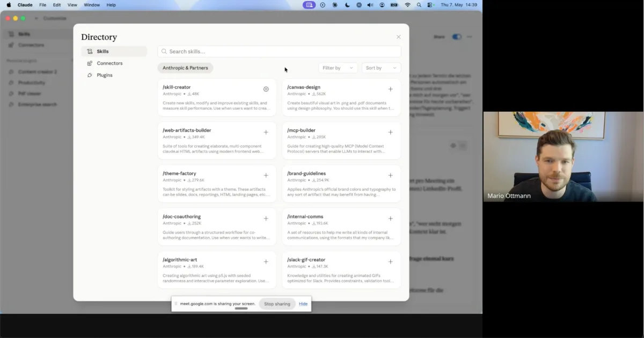This screenshot has height=338, width=644.
Task: Open the File menu
Action: (42, 5)
